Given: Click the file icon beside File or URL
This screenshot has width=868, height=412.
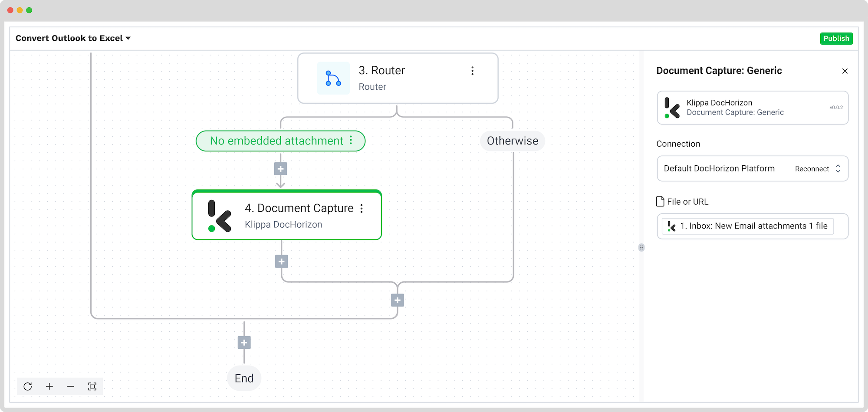Looking at the screenshot, I should 660,202.
